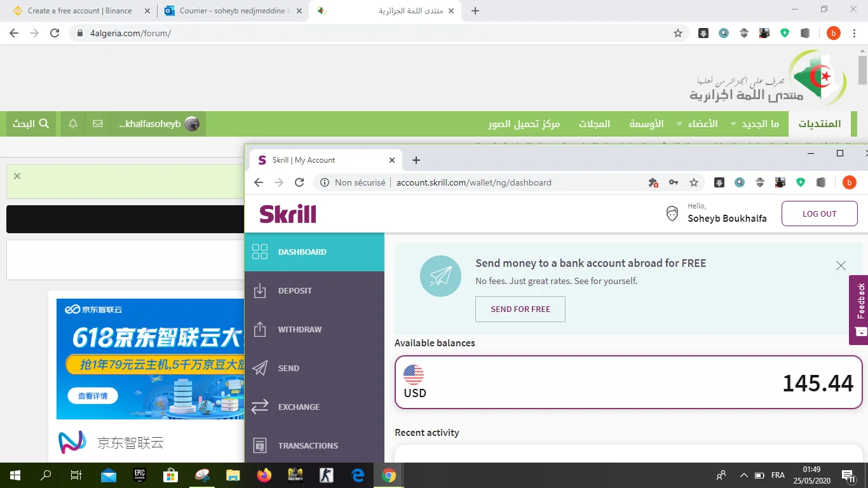
Task: Open the Deposit section in Skrill sidebar
Action: point(295,291)
